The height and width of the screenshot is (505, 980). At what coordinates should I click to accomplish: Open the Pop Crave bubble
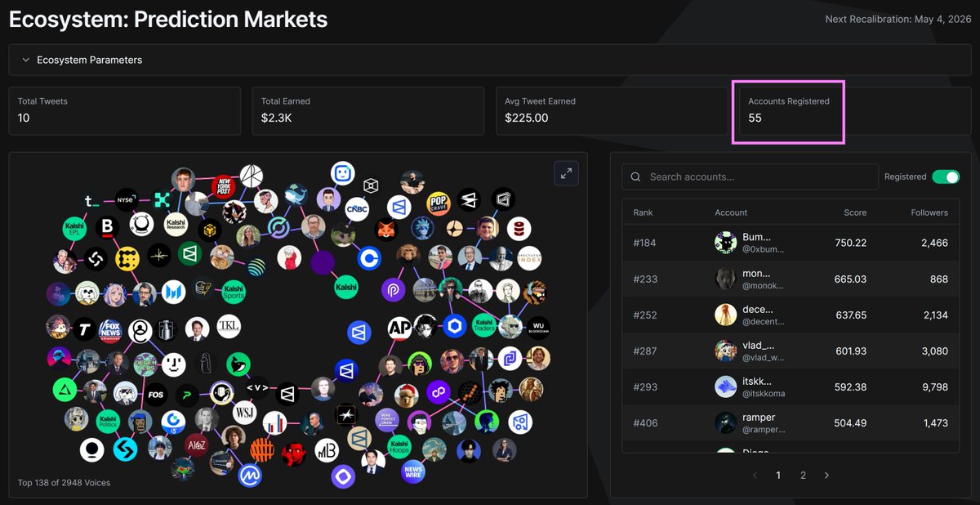point(439,202)
